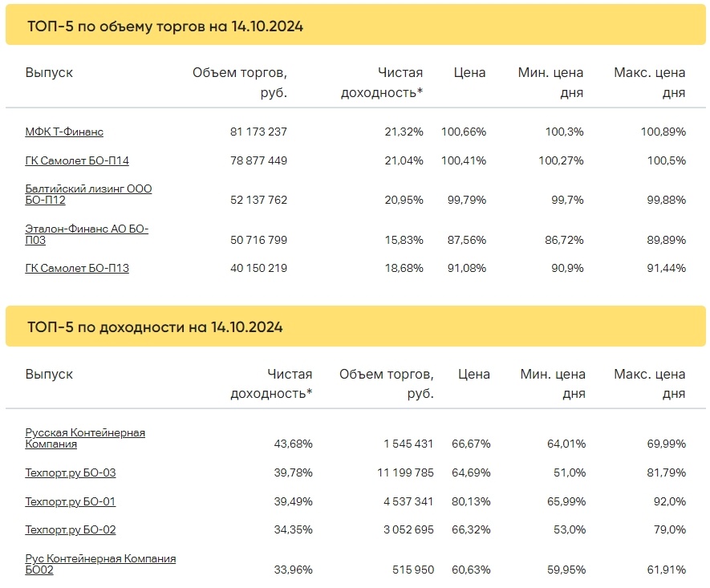
Task: Select price value 100,66%
Action: (464, 132)
